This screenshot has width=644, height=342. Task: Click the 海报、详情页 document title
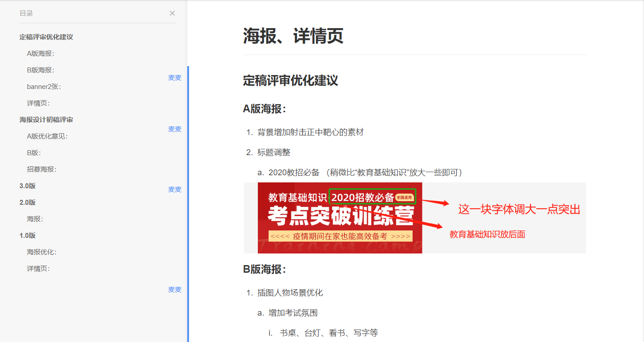(x=293, y=36)
